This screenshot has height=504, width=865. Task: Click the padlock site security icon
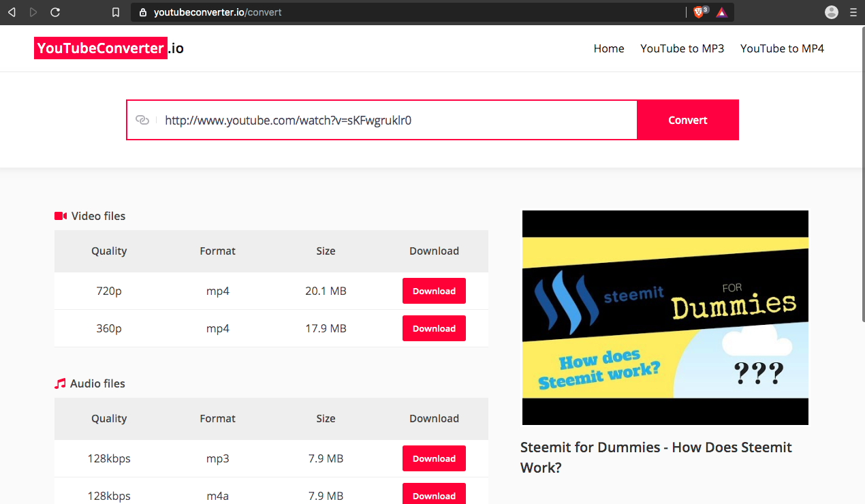click(x=143, y=12)
